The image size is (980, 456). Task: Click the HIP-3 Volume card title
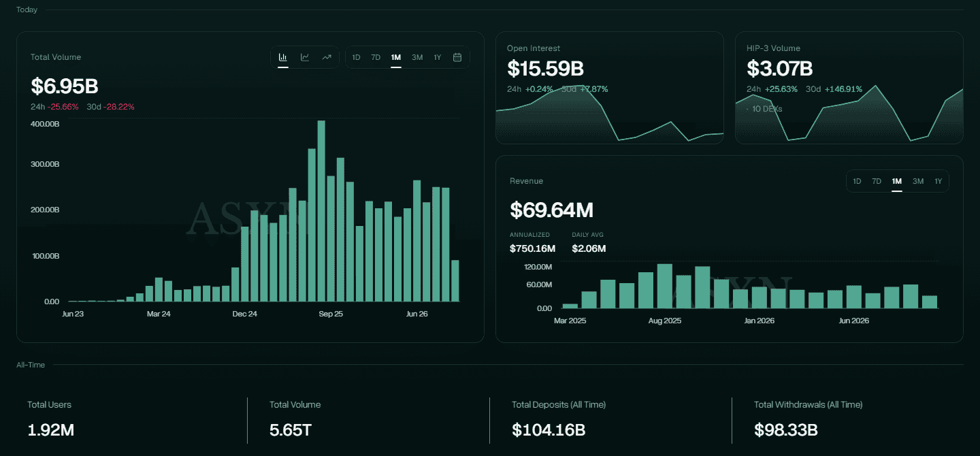click(773, 48)
